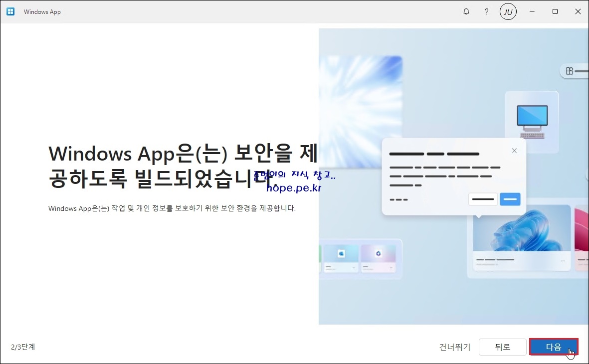Click the heading about Windows App 보안
Viewport: 589px width, 364px height.
tap(184, 166)
